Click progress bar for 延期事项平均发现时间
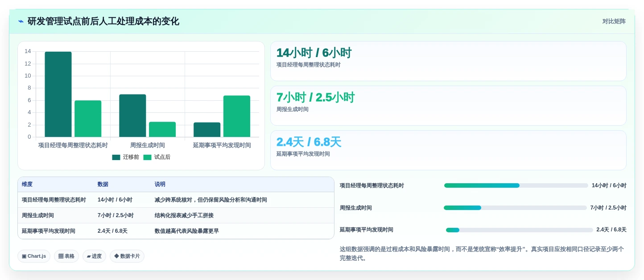 pos(520,230)
